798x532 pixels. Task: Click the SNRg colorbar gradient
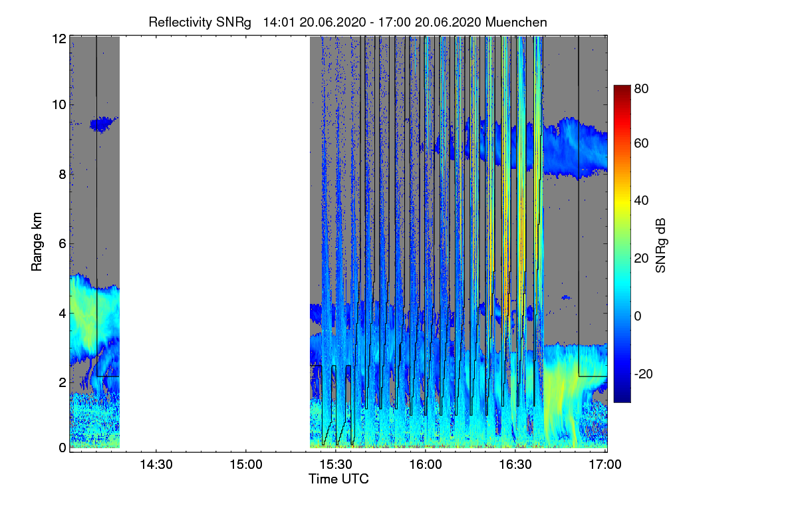point(621,243)
